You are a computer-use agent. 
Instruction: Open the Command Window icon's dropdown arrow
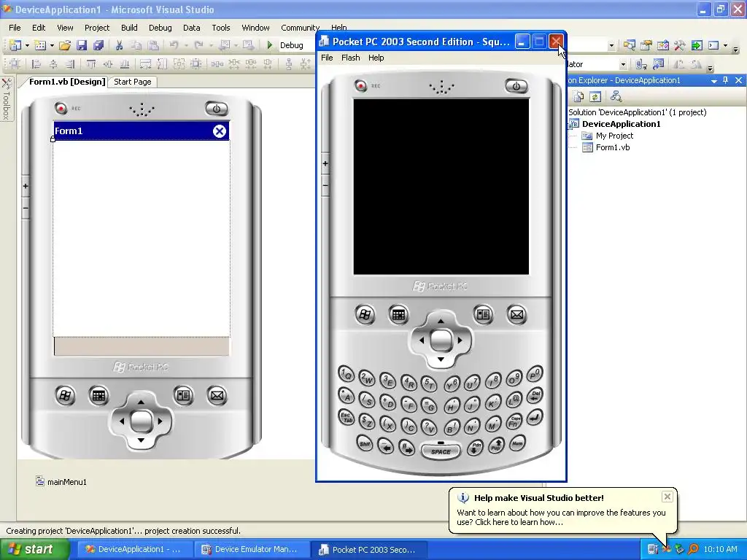click(725, 46)
